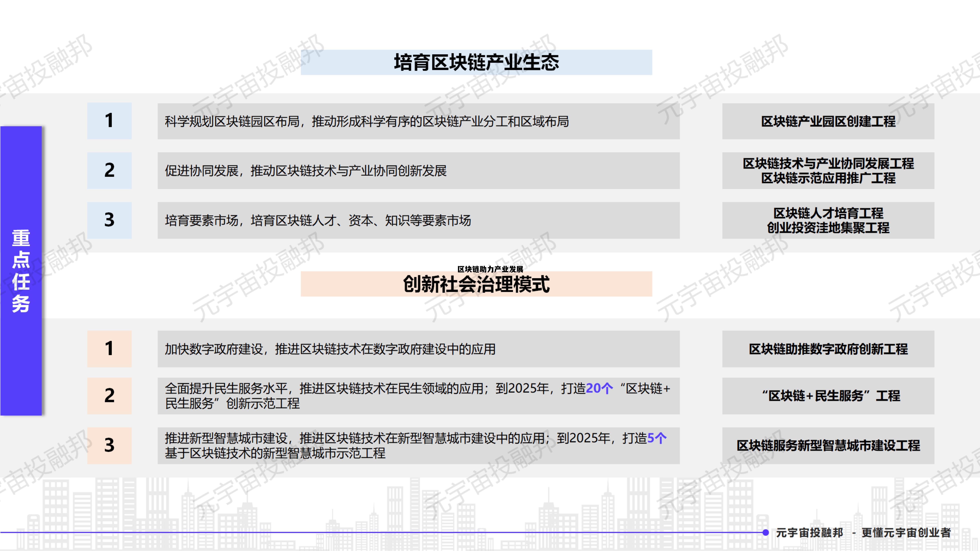Select the 区块链助推数字政府创新工程 text block

pos(829,349)
